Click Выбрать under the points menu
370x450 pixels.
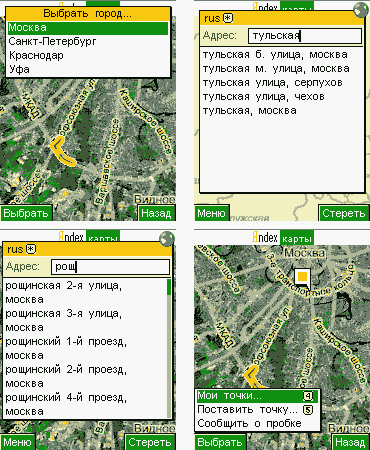220,442
